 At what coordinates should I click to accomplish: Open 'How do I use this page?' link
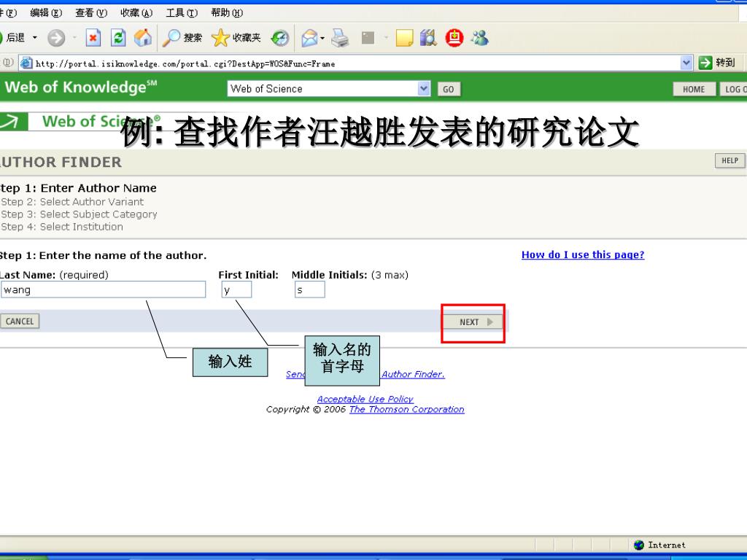pyautogui.click(x=583, y=254)
